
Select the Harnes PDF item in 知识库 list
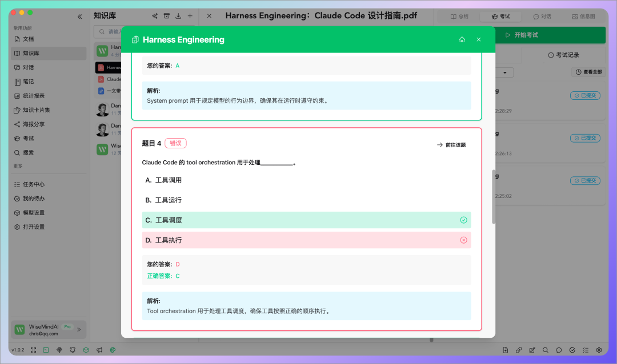pyautogui.click(x=108, y=68)
